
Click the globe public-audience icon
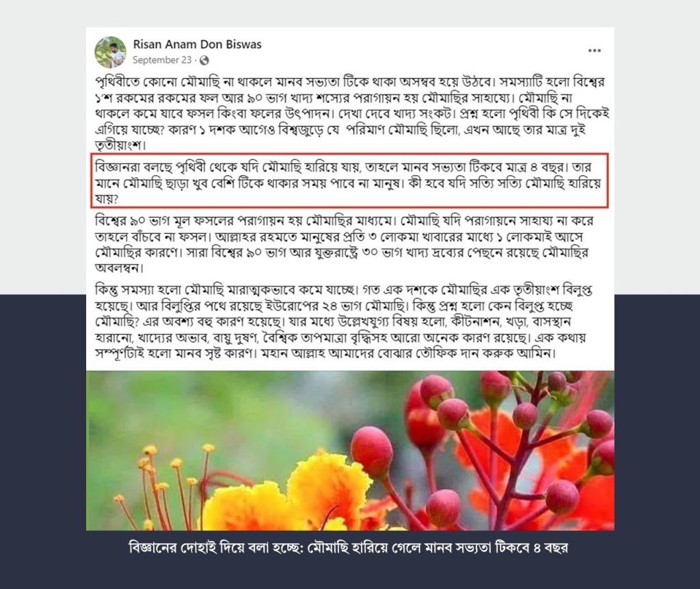tap(204, 60)
